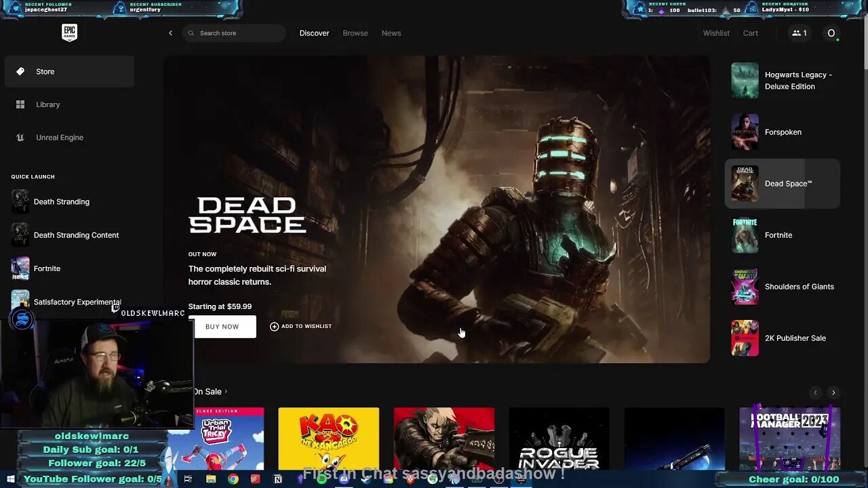Click the Unreal Engine logo icon
The height and width of the screenshot is (488, 868).
(x=20, y=138)
